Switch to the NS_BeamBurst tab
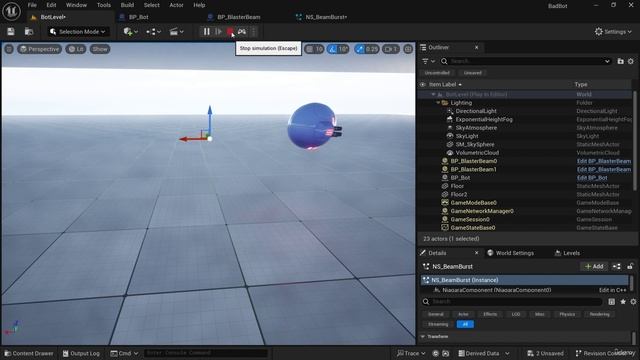 326,17
